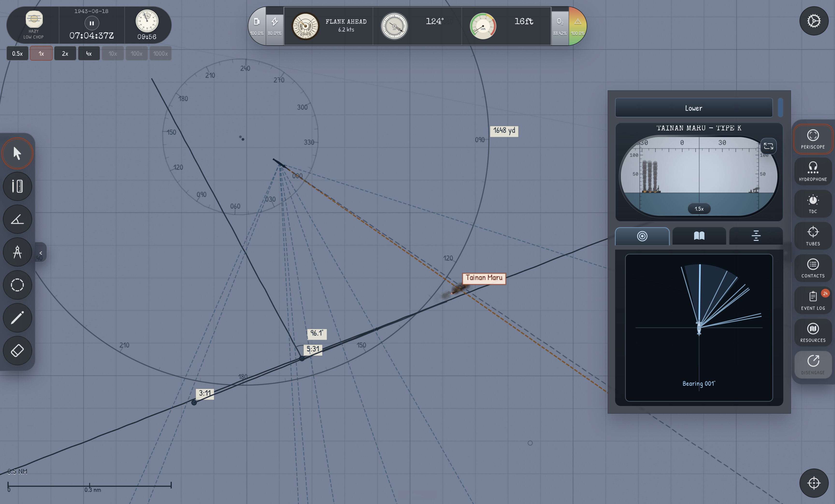This screenshot has width=835, height=504.
Task: Click the 1648 yd range label
Action: (504, 131)
